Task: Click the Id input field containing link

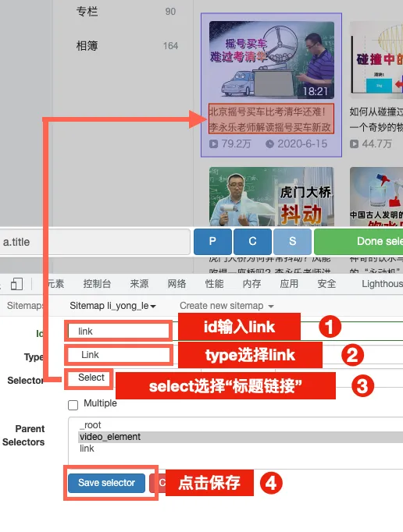Action: 119,332
